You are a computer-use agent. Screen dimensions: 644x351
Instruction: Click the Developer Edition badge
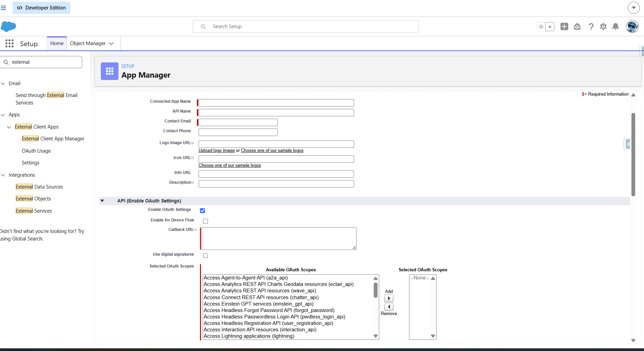[x=41, y=8]
